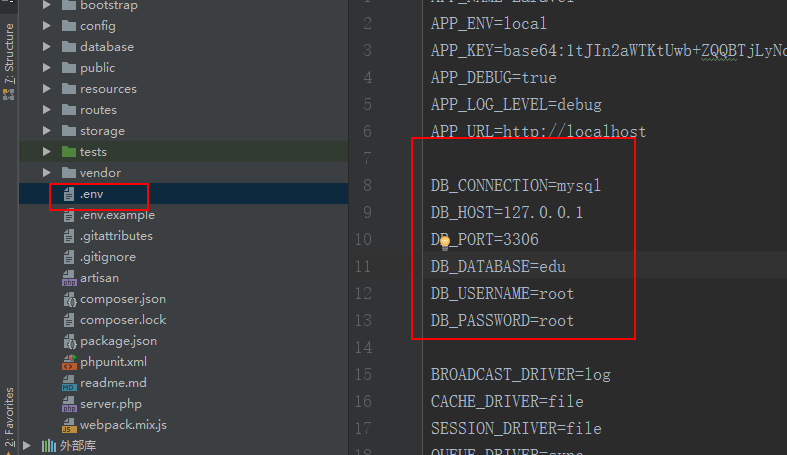787x455 pixels.
Task: Select the .gitignore file
Action: [107, 257]
